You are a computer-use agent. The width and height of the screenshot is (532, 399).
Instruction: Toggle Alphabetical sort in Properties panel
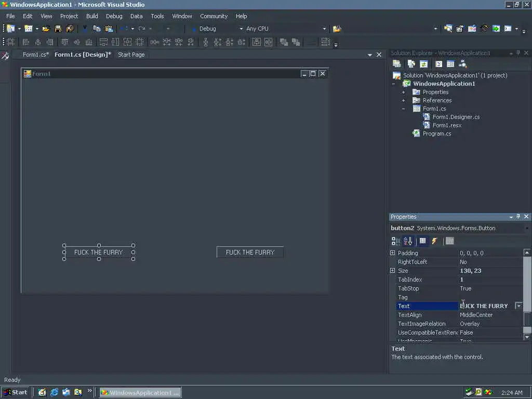point(408,241)
